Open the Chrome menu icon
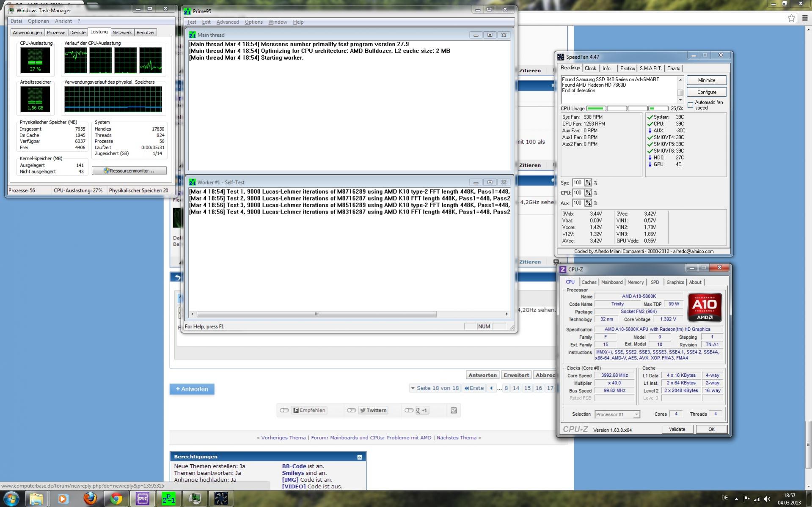The image size is (812, 507). pos(804,18)
